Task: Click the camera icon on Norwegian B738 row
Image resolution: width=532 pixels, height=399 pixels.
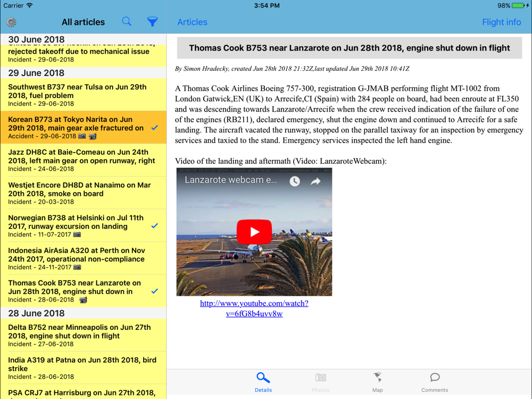Action: (77, 235)
